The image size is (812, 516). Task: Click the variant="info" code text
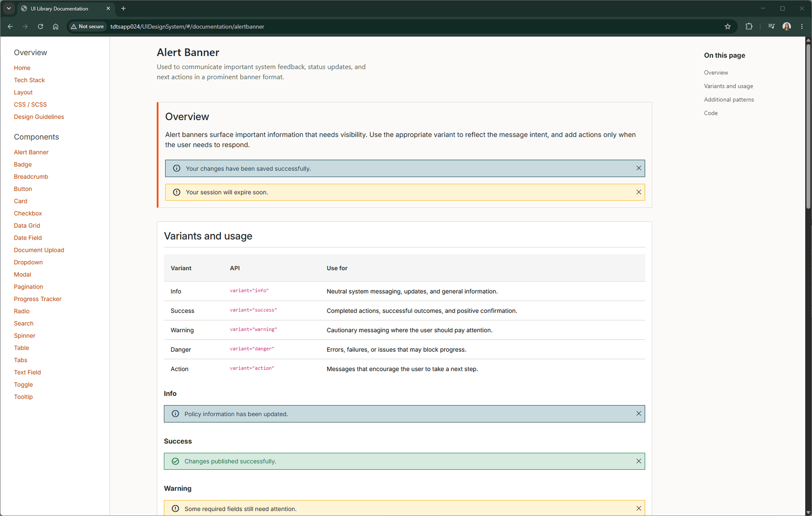[x=249, y=291]
